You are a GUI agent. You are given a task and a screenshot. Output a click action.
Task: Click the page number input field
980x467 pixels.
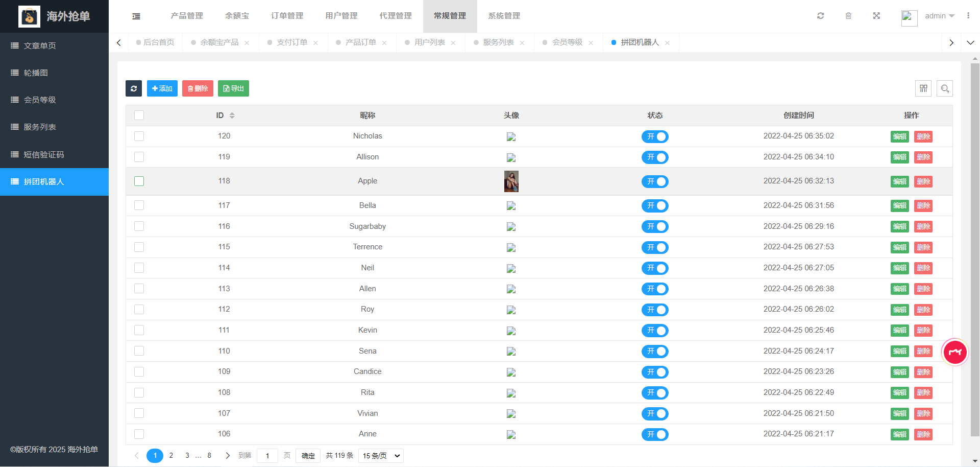click(x=267, y=456)
